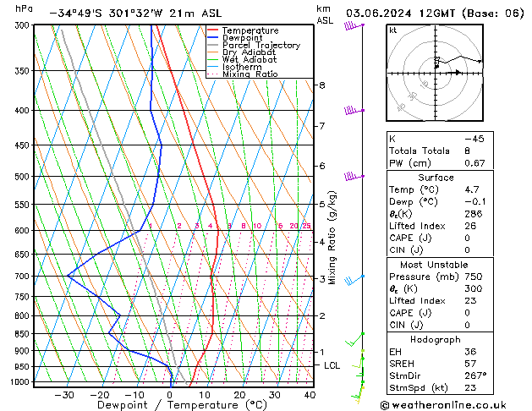The width and height of the screenshot is (532, 411).
Task: Click the Dewpoint legend entry
Action: (242, 38)
